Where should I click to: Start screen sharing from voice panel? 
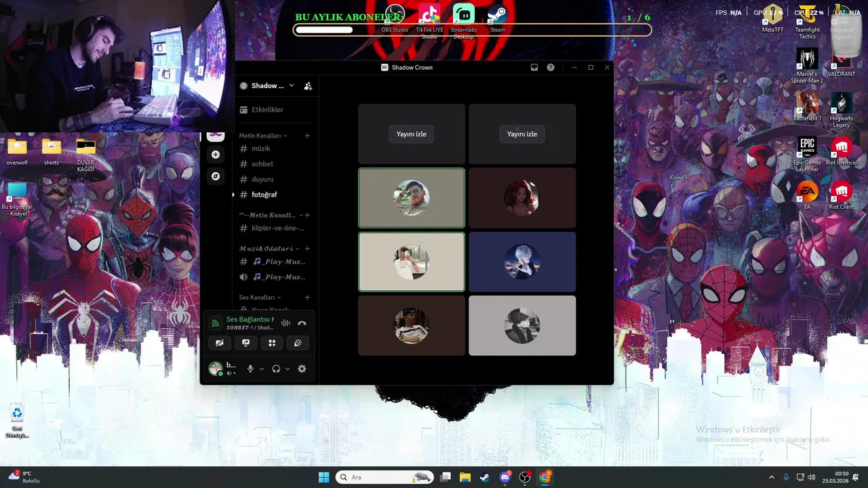pos(246,343)
